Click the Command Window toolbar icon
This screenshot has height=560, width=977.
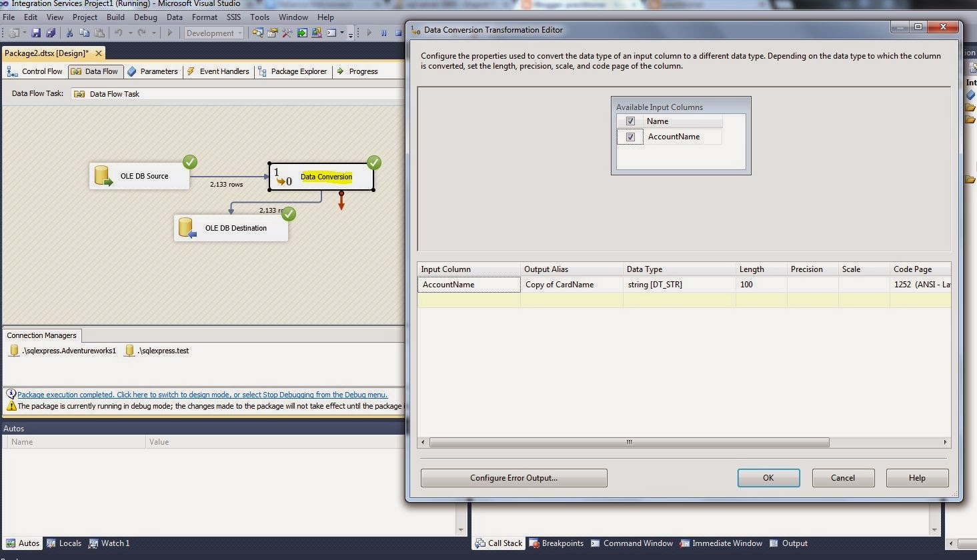(x=331, y=33)
